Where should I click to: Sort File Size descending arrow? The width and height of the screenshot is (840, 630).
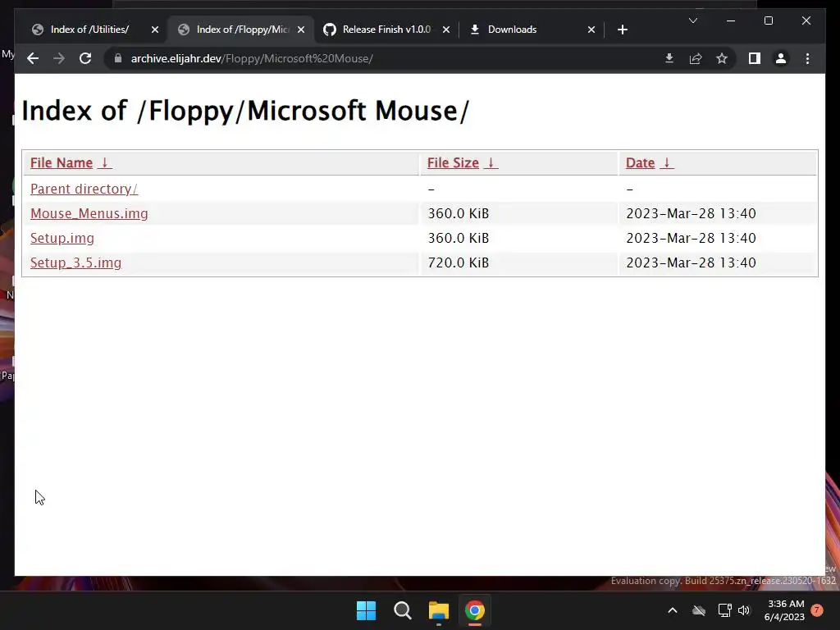[x=491, y=163]
